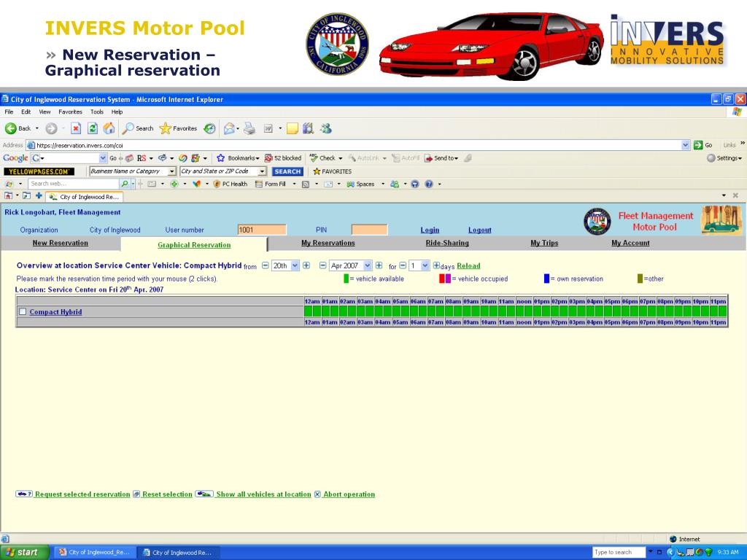Click the green Refresh toolbar icon

point(93,128)
